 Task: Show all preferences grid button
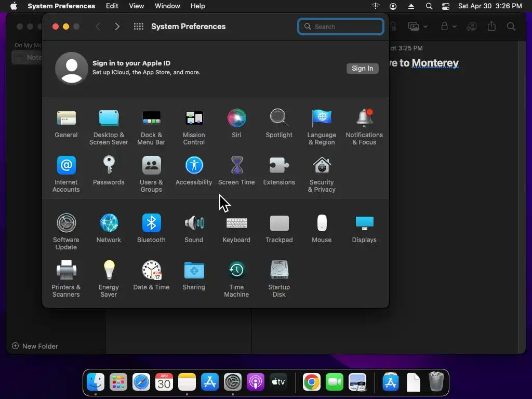[x=138, y=26]
